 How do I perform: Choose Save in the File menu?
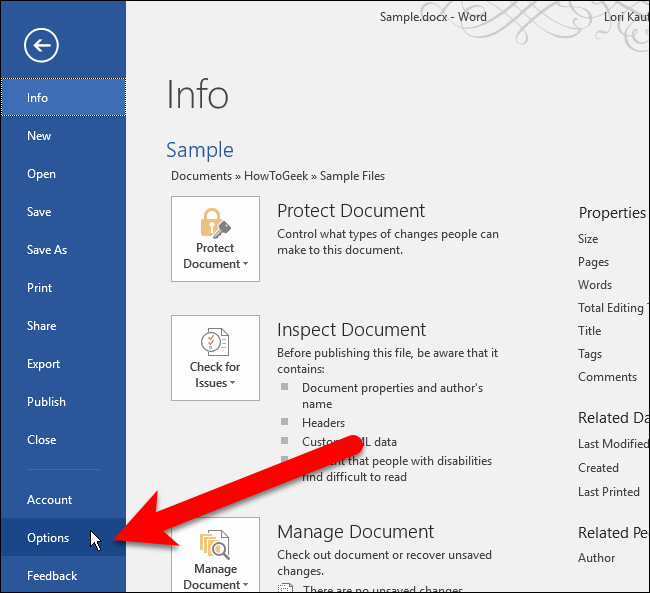coord(63,212)
